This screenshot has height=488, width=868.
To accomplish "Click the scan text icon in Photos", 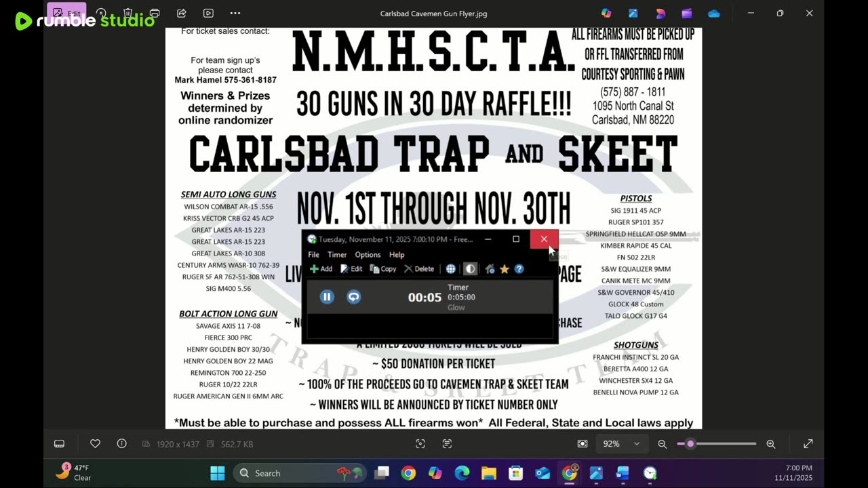I will pos(447,444).
